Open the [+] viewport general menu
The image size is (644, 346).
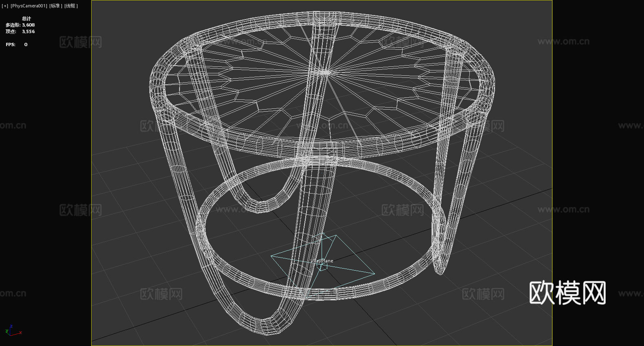pyautogui.click(x=5, y=6)
